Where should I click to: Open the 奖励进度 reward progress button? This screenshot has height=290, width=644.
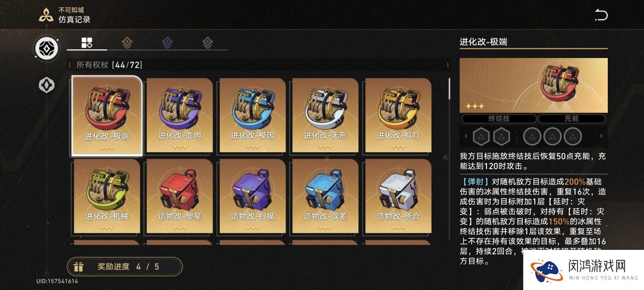pyautogui.click(x=125, y=266)
